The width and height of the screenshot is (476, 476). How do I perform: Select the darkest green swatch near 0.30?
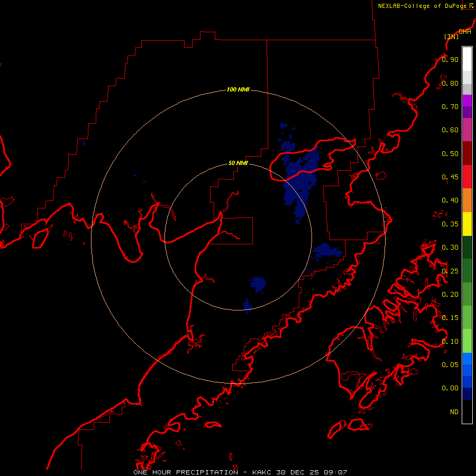[467, 247]
